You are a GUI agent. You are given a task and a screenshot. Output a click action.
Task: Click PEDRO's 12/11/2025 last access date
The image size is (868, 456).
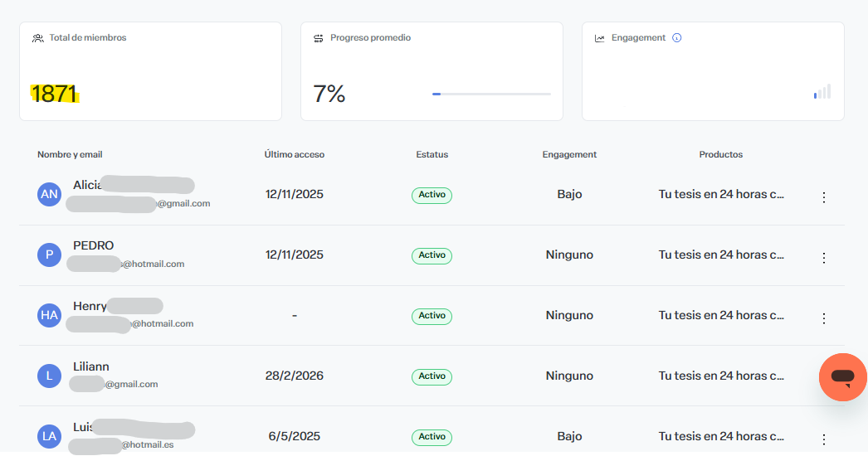tap(294, 255)
